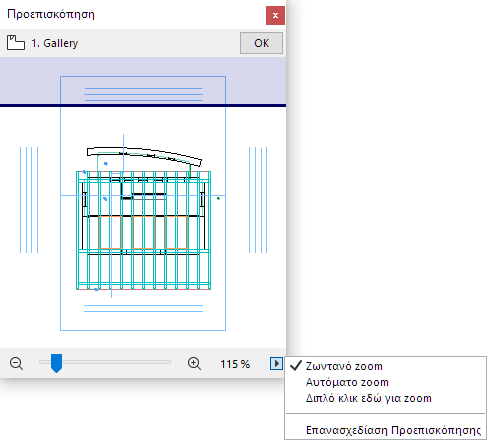Click the 115 % zoom value
Image resolution: width=489 pixels, height=442 pixels.
click(235, 364)
